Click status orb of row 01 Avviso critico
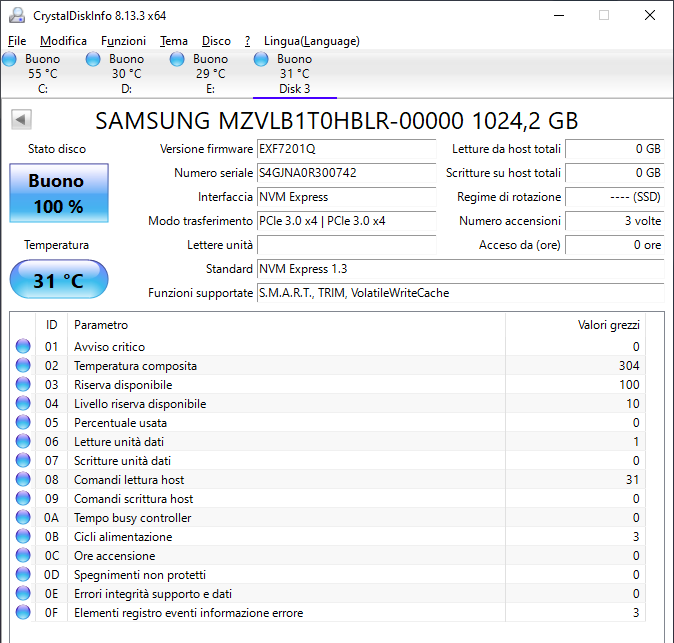 23,346
